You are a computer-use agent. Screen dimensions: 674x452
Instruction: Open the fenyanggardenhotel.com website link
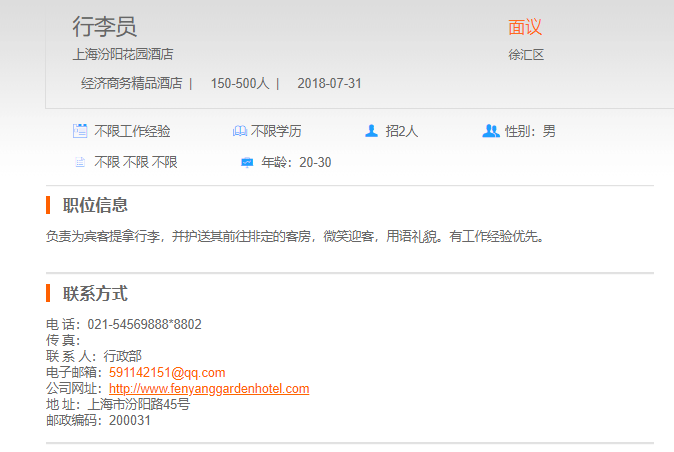point(209,389)
